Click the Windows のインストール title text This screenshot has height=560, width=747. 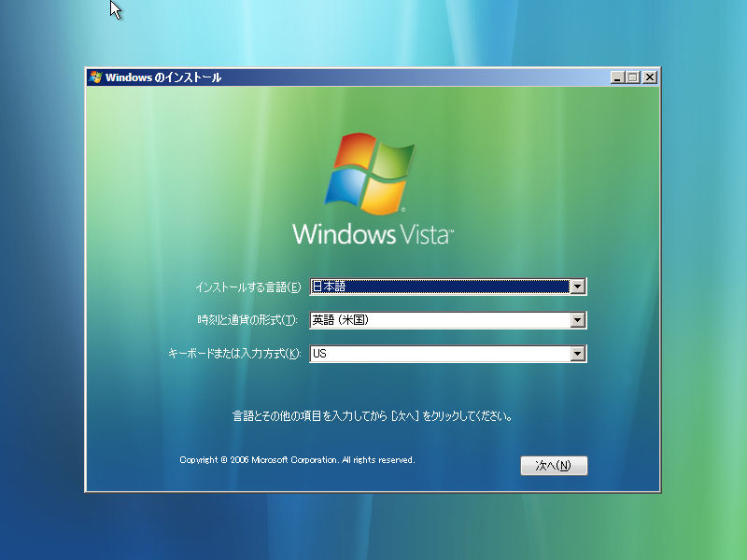pyautogui.click(x=163, y=77)
